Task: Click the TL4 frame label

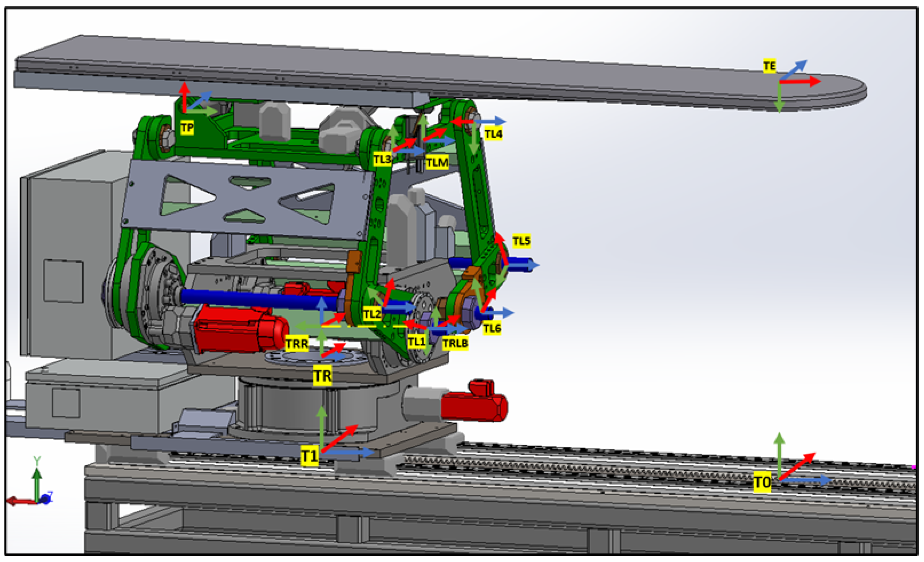Action: 494,134
